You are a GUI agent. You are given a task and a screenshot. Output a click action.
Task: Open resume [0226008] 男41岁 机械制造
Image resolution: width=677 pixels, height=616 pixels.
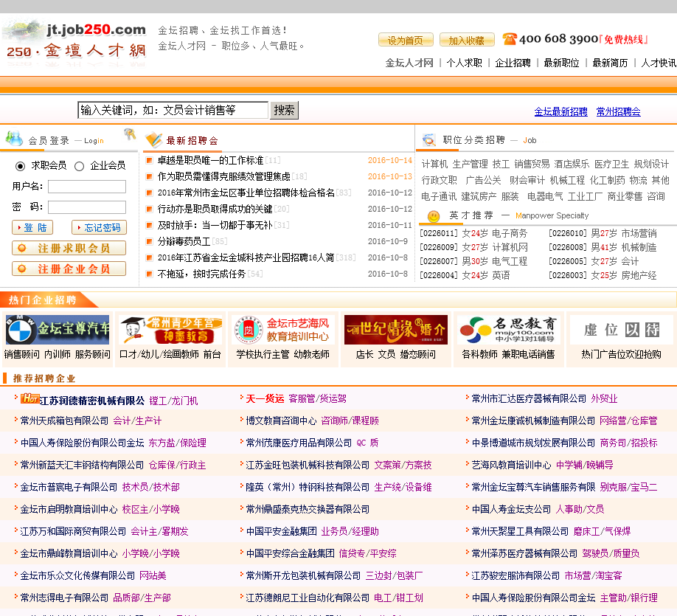[603, 248]
